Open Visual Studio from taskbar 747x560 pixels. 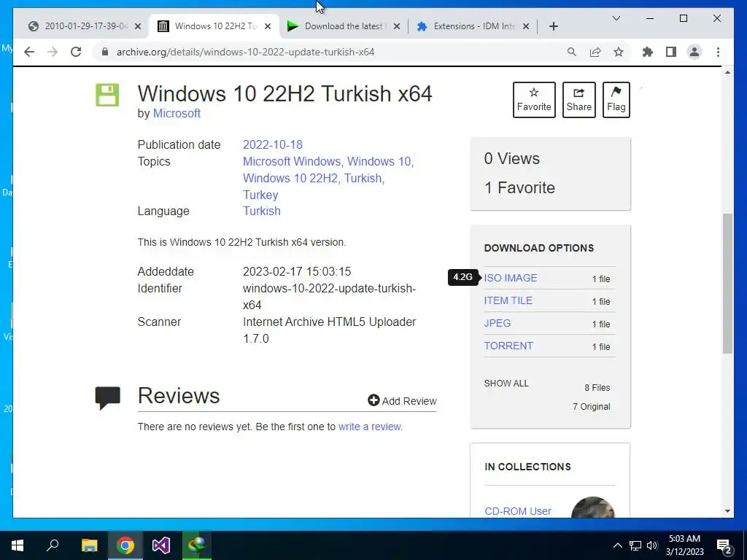161,545
